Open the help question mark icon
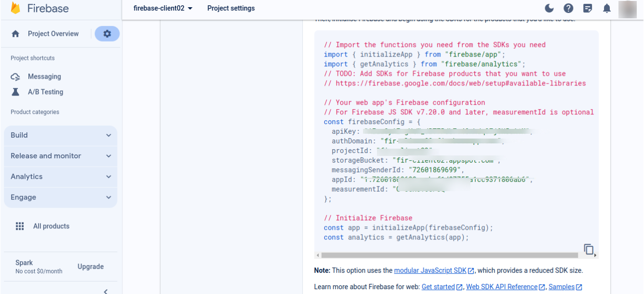 [x=568, y=8]
